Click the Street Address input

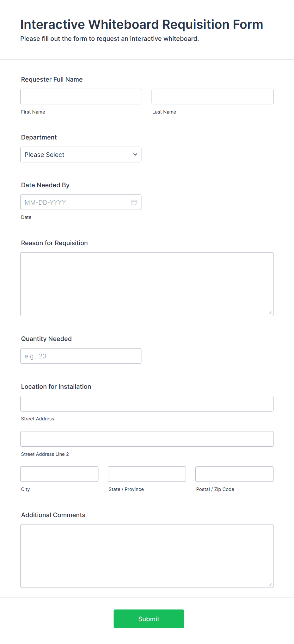coord(147,404)
